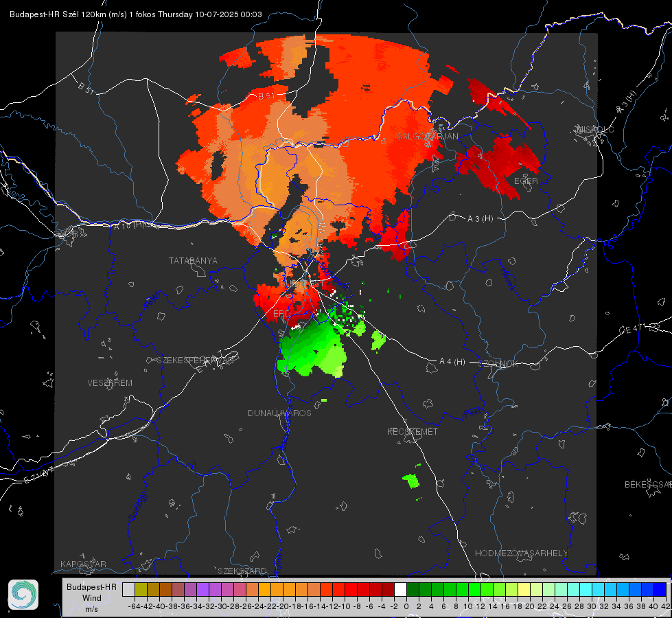
Task: Click the EGER city label
Action: point(526,181)
